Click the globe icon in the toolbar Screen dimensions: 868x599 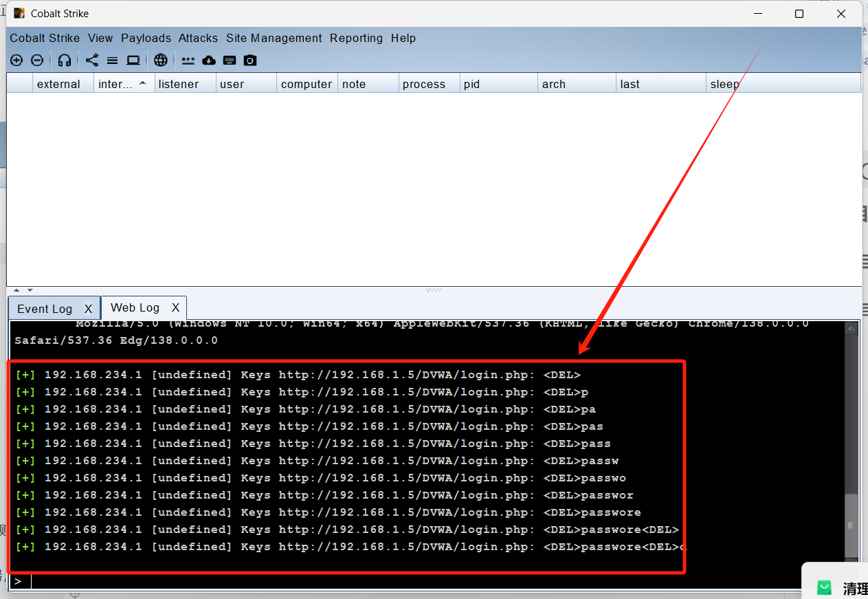[161, 61]
